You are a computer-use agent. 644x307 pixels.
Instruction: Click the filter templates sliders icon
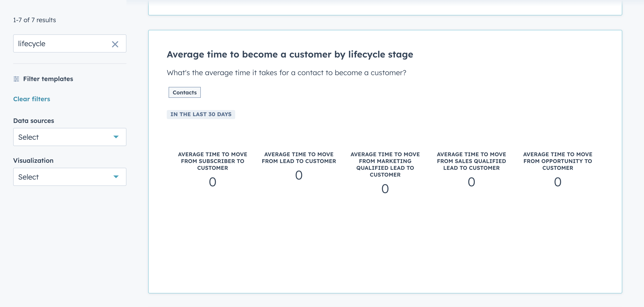point(17,79)
